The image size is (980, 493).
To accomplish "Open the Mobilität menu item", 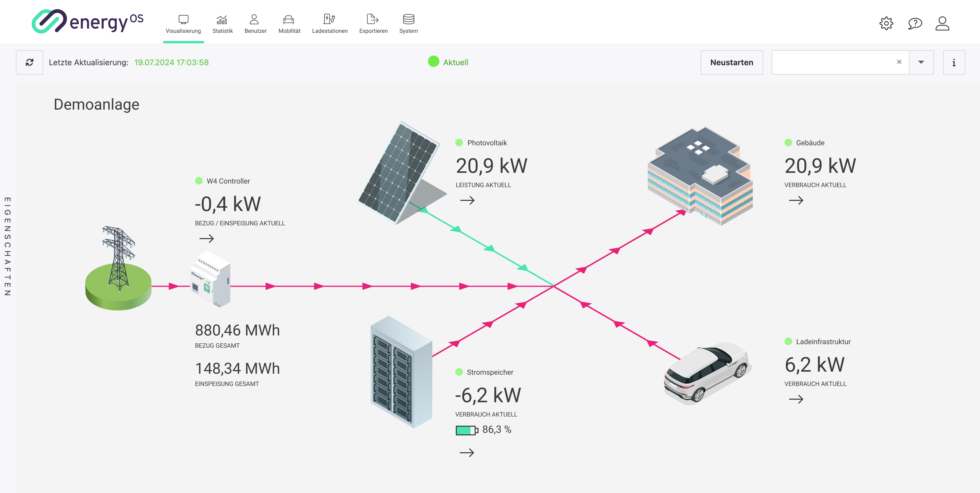I will pos(289,24).
